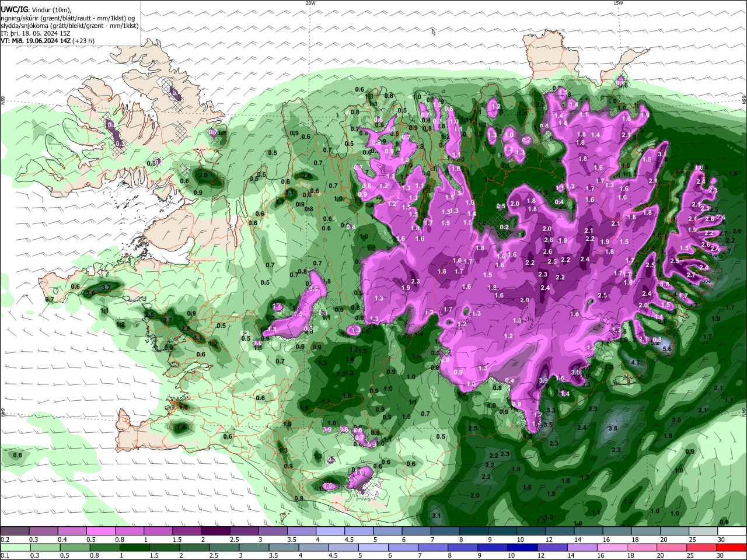The width and height of the screenshot is (747, 560).
Task: Click the top-row swatch between 6 and 7
Action: coord(416,531)
